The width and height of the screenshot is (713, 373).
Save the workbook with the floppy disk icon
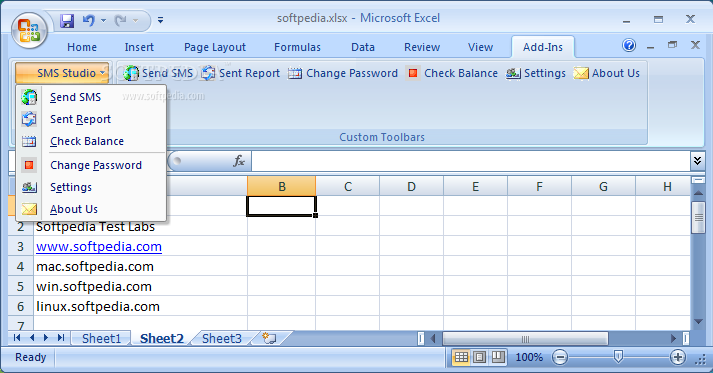(x=67, y=20)
